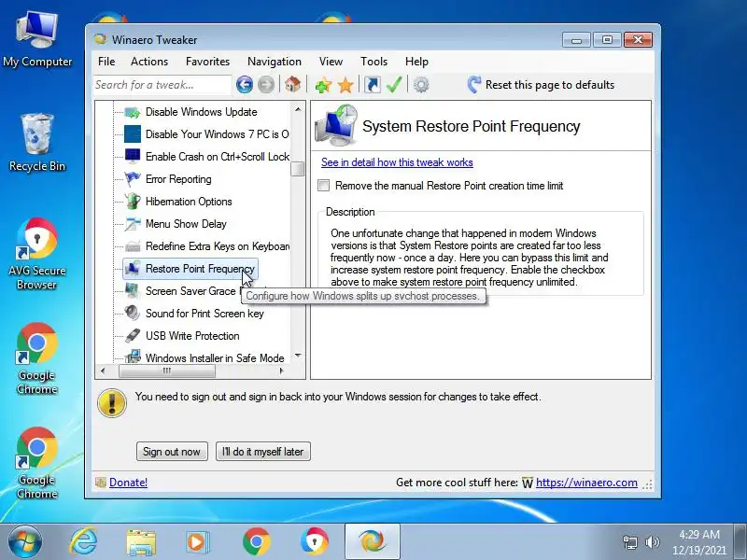The width and height of the screenshot is (747, 560).
Task: Open the settings gear toolbar icon
Action: (421, 85)
